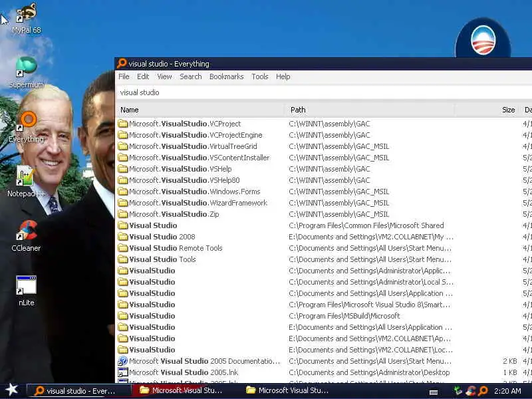Select the Microsoft.VisualStudio.VirtualTreeGrid result
The width and height of the screenshot is (532, 399).
pyautogui.click(x=193, y=146)
